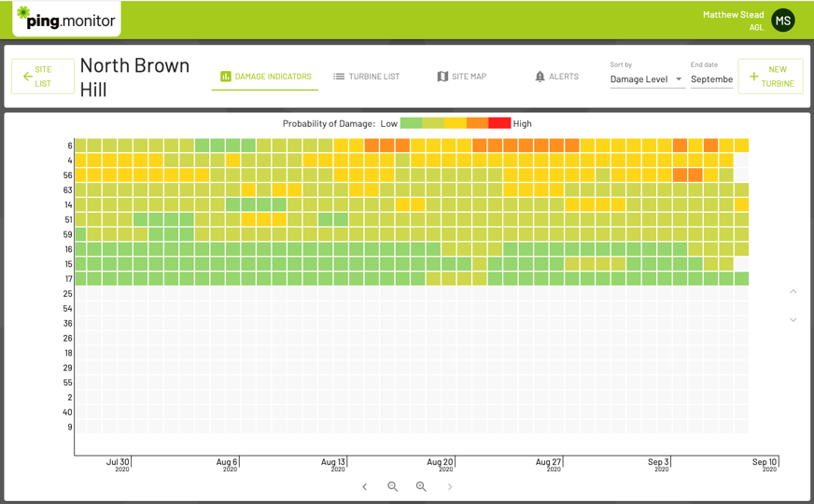This screenshot has height=504, width=814.
Task: Switch to the Site Map tab
Action: click(x=461, y=77)
